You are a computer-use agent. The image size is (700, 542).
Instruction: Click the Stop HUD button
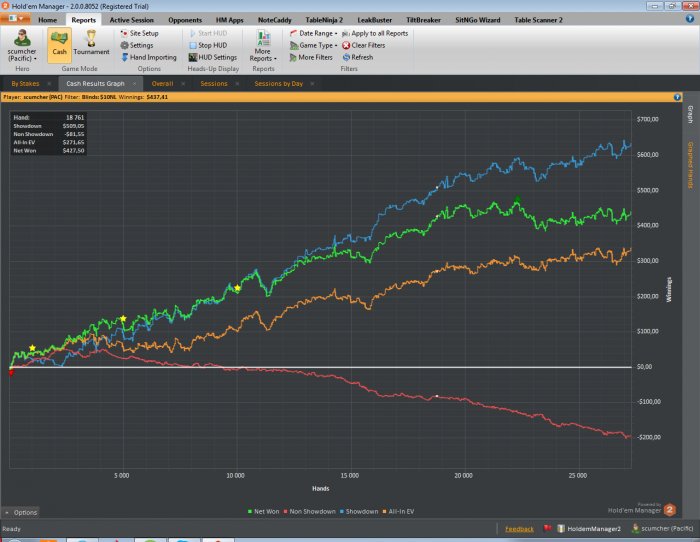[208, 45]
